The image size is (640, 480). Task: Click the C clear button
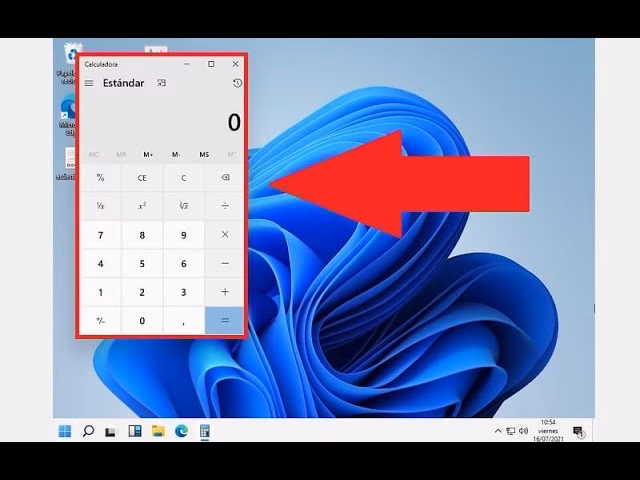pyautogui.click(x=184, y=178)
